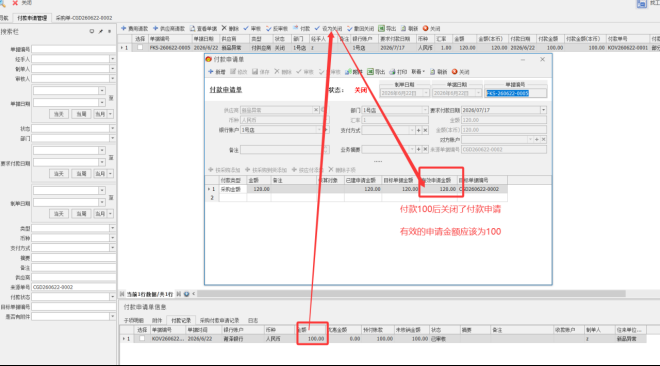Click the 单据编号 search input field

pos(74,49)
